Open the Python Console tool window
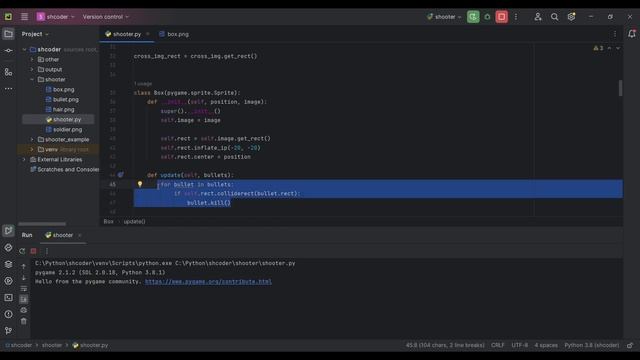Viewport: 640px width, 360px height. [x=8, y=247]
